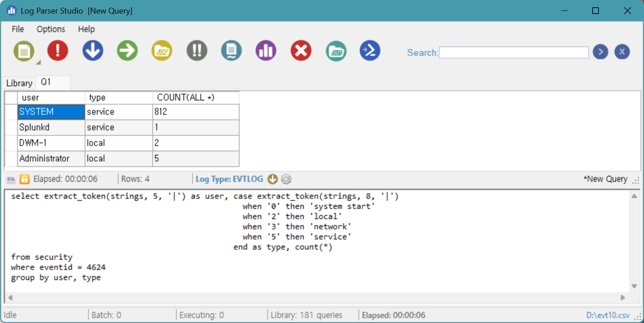Click the blue down-arrow toolbar icon
The width and height of the screenshot is (644, 323).
point(93,51)
